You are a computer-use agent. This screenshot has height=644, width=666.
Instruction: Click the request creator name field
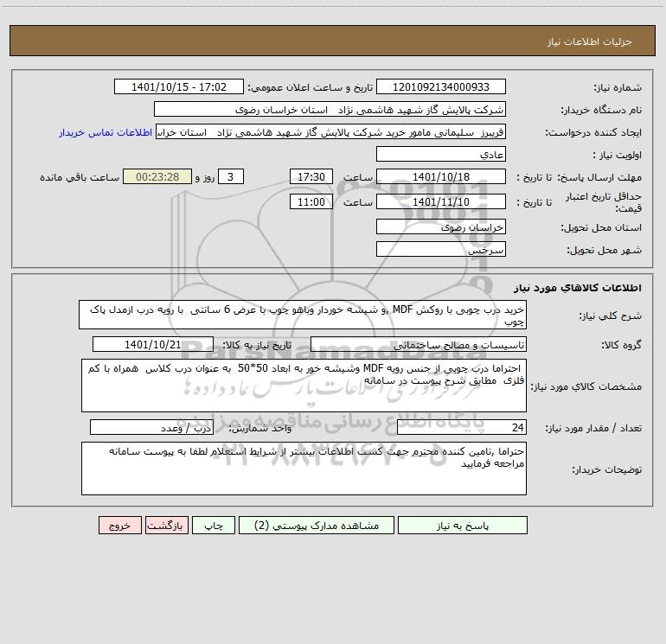click(x=330, y=131)
